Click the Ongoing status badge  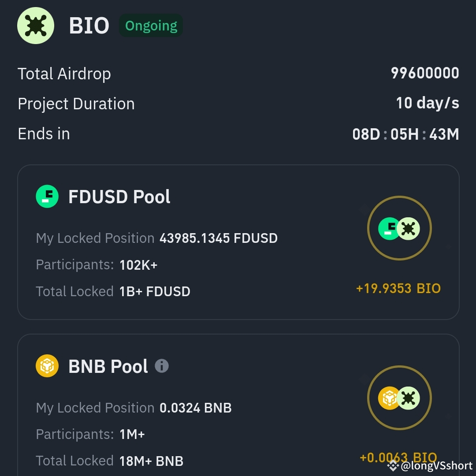(x=151, y=26)
